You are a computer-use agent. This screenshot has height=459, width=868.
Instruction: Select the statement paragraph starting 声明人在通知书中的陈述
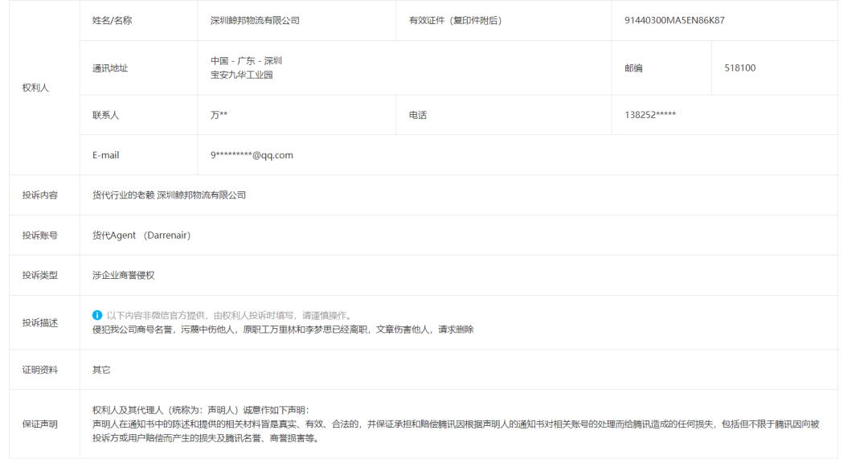pos(456,432)
